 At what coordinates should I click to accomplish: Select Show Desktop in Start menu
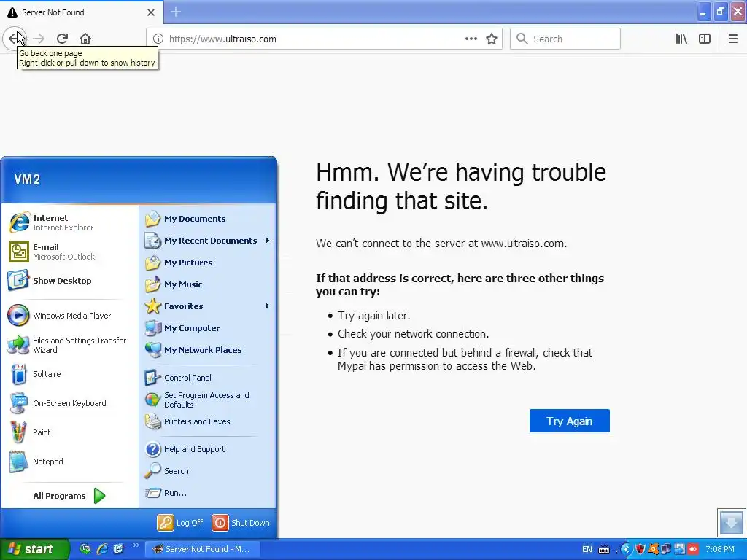(x=70, y=281)
